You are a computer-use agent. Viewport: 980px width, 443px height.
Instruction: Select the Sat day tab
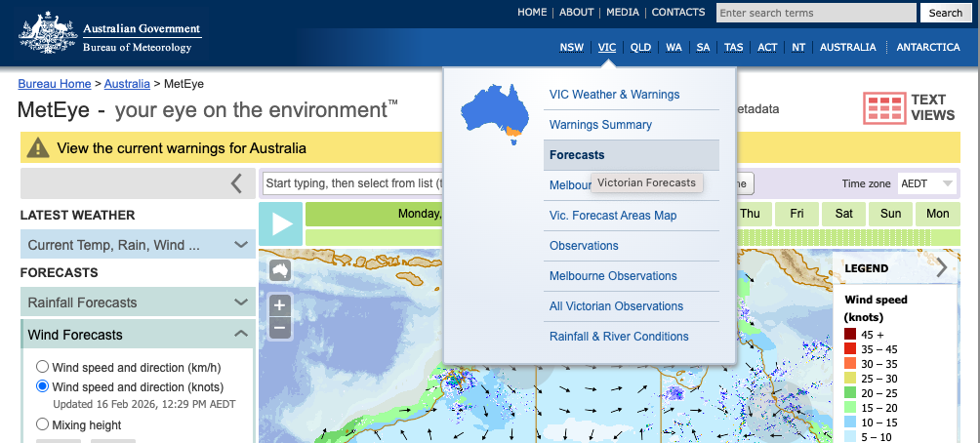coord(843,214)
